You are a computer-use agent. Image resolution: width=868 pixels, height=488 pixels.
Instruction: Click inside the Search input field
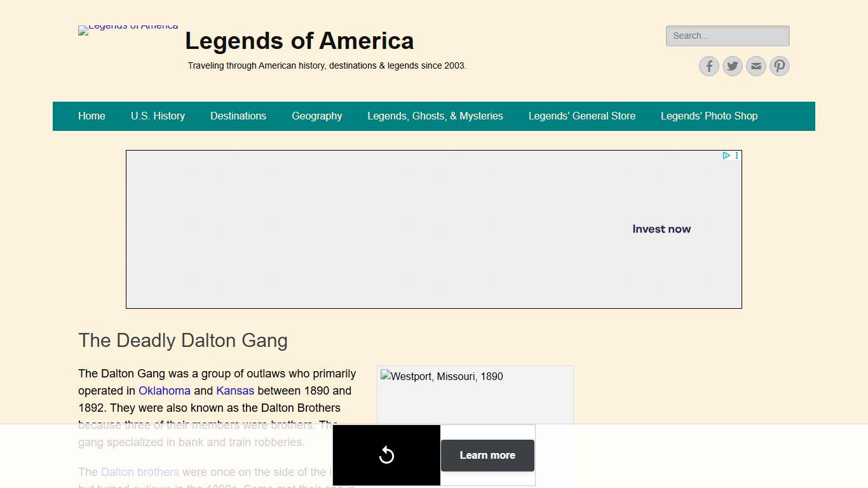(x=727, y=36)
